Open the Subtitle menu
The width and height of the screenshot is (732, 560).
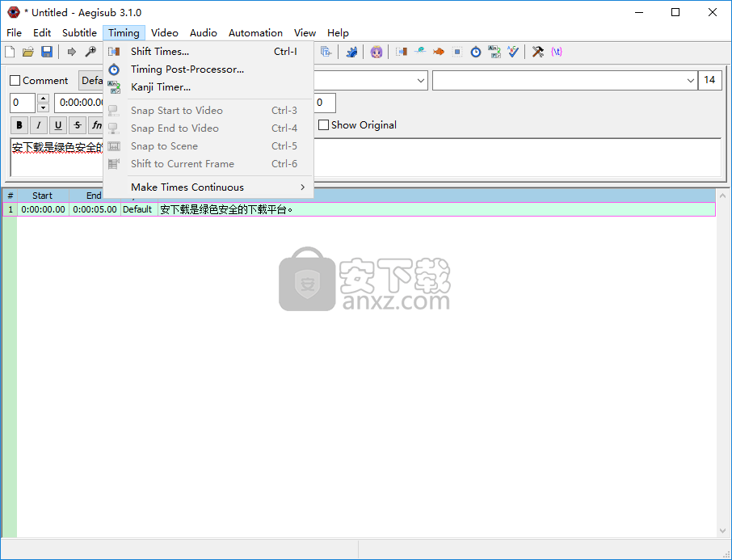point(79,32)
